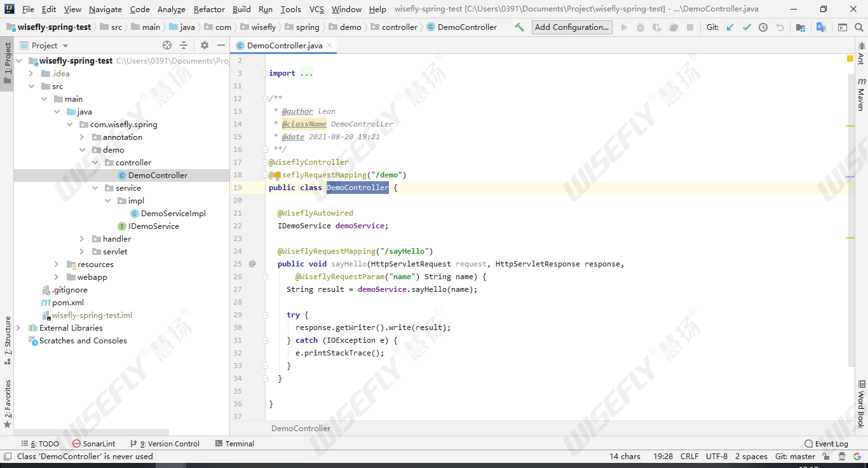Toggle the Word Book tool window tab
The height and width of the screenshot is (468, 868).
pyautogui.click(x=861, y=404)
